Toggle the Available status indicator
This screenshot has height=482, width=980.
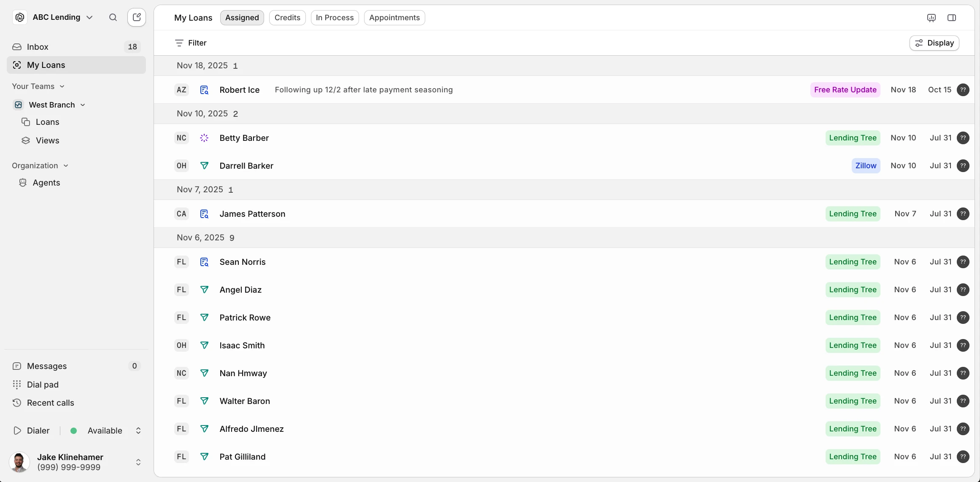click(x=74, y=431)
